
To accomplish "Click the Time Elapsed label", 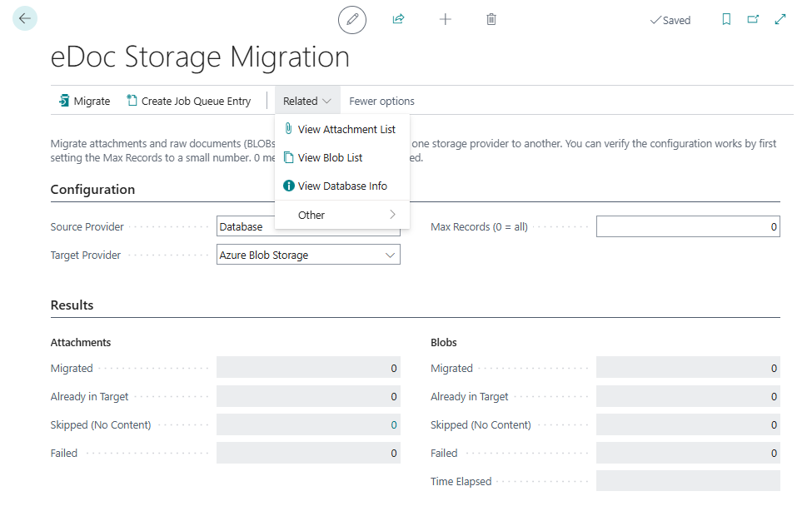I will click(461, 481).
